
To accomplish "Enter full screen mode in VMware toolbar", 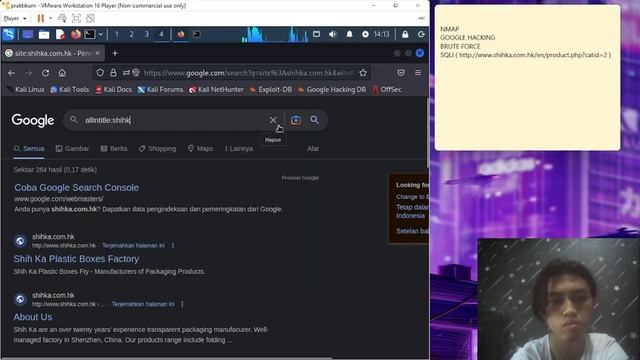I will tap(76, 18).
